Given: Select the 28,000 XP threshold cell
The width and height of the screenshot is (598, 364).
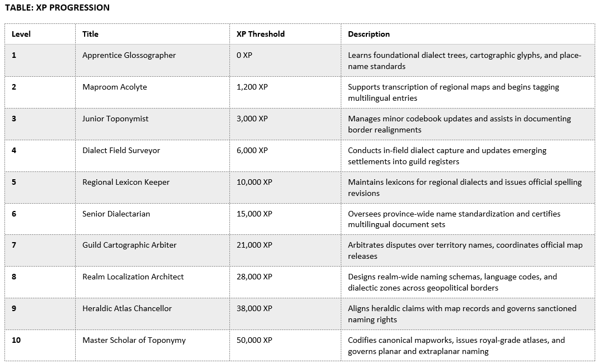Looking at the screenshot, I should (x=254, y=277).
